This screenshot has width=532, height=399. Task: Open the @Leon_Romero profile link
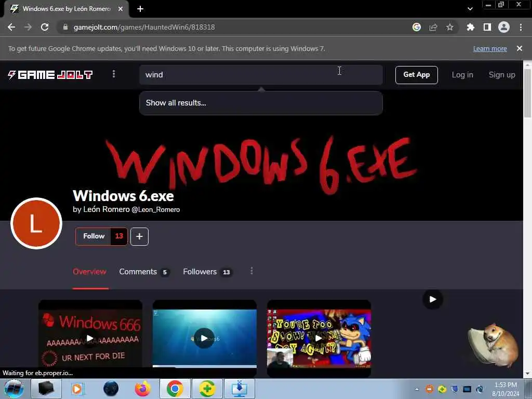click(156, 210)
